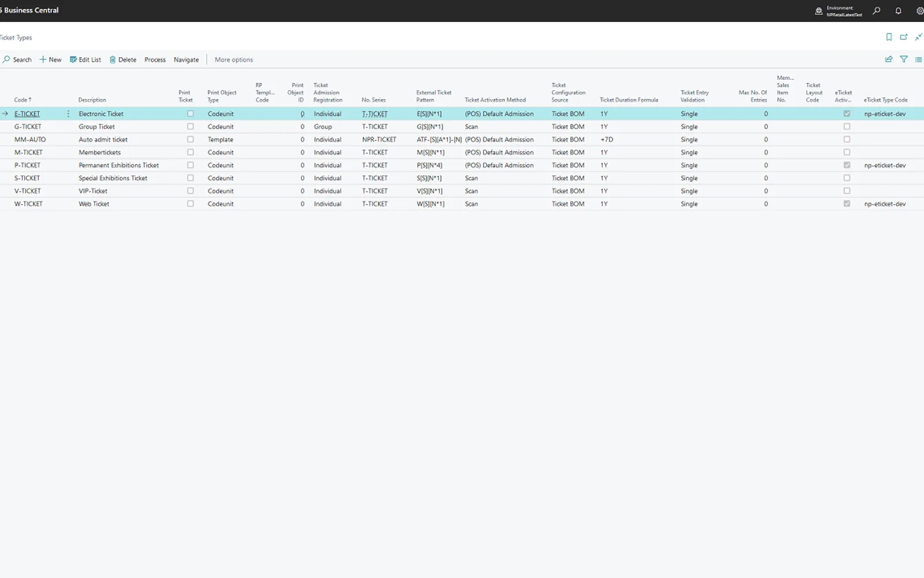
Task: Open the External Ticket Pattern column header
Action: coord(434,96)
